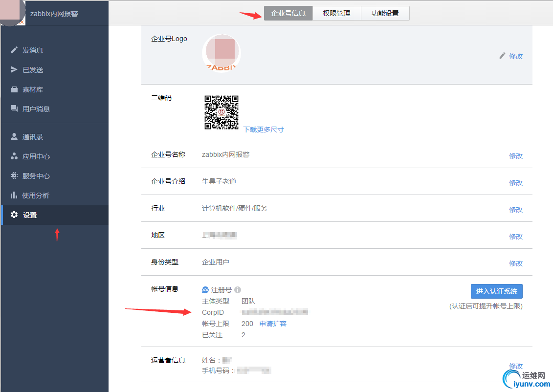
Task: Open 使用分析 in the sidebar
Action: (x=55, y=196)
